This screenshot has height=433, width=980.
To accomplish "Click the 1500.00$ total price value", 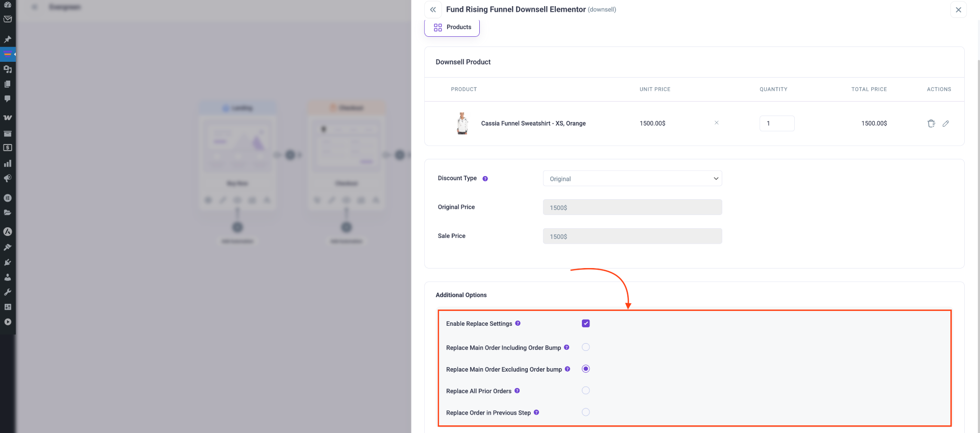I will tap(874, 124).
